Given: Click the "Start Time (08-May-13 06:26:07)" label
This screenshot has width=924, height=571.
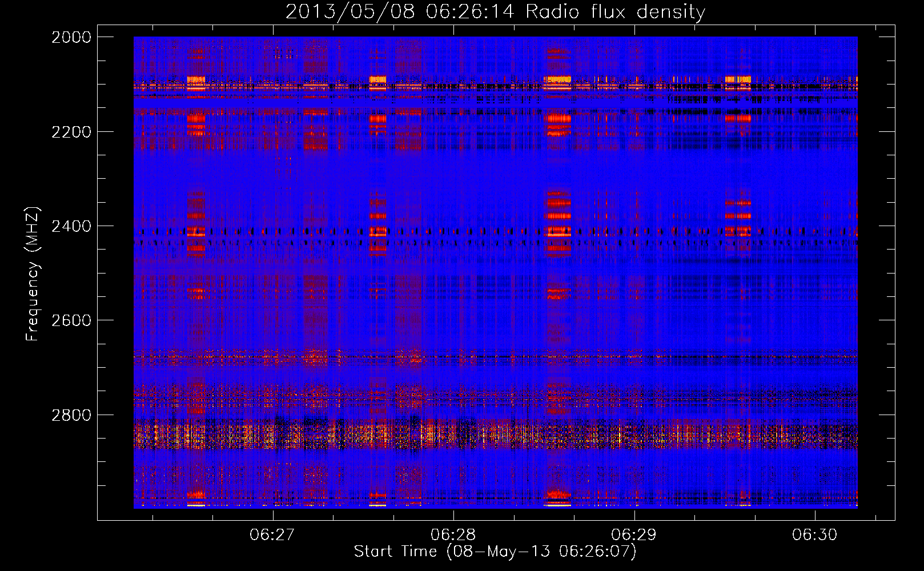Looking at the screenshot, I should coord(495,552).
